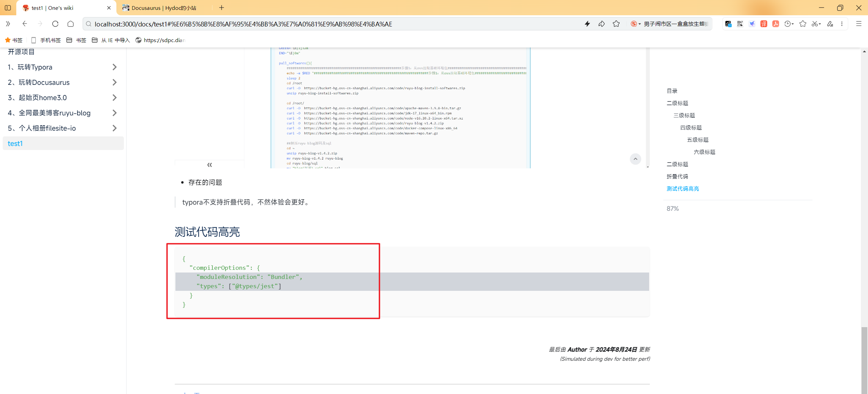Click the blue bird extension icon

coord(752,24)
